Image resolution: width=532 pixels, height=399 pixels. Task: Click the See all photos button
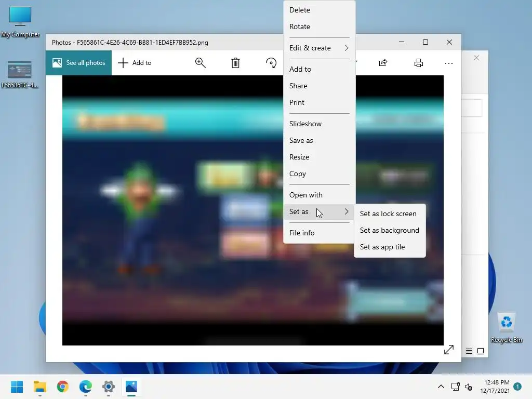tap(79, 63)
